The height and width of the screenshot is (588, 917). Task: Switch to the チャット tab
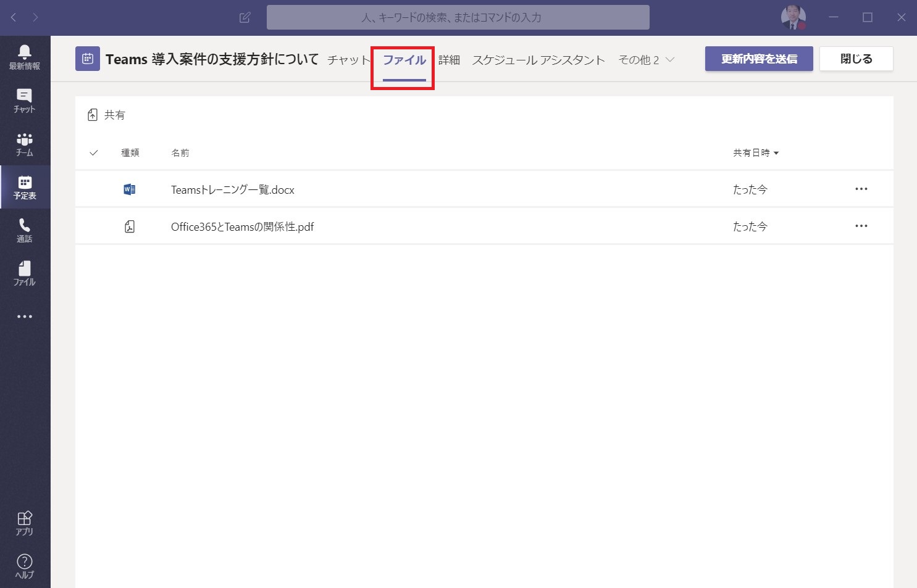(x=349, y=60)
